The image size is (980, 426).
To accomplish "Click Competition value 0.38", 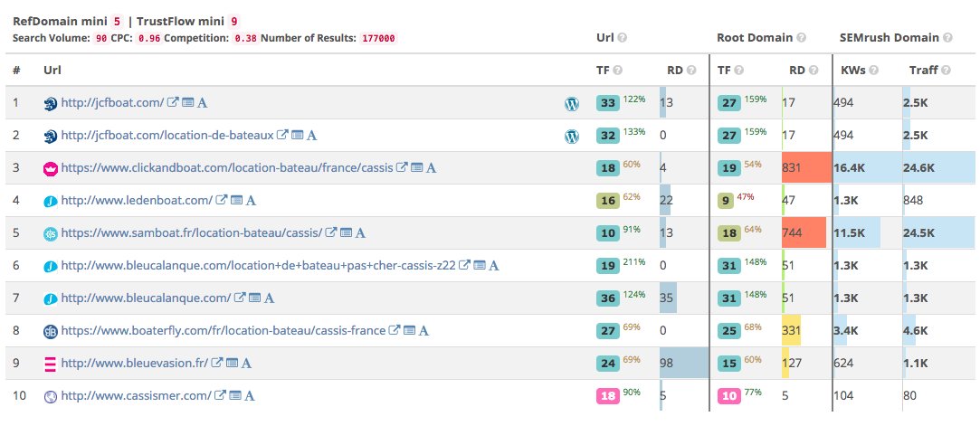I will 245,38.
